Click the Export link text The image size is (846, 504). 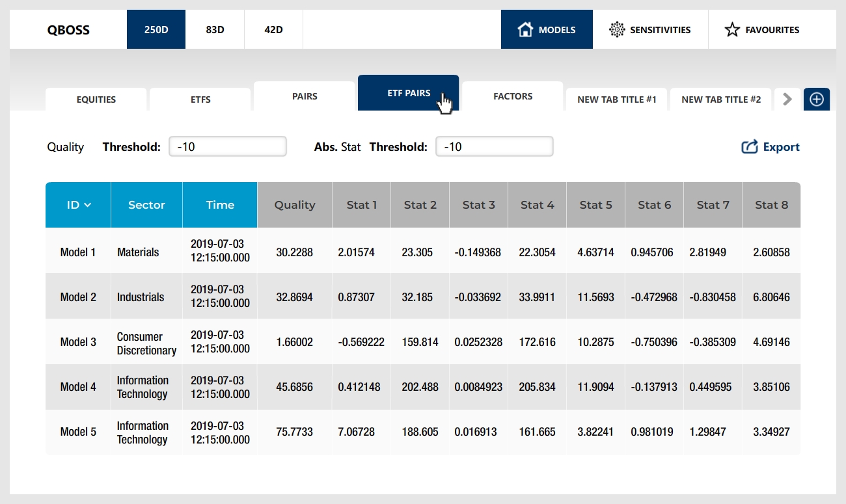click(781, 147)
